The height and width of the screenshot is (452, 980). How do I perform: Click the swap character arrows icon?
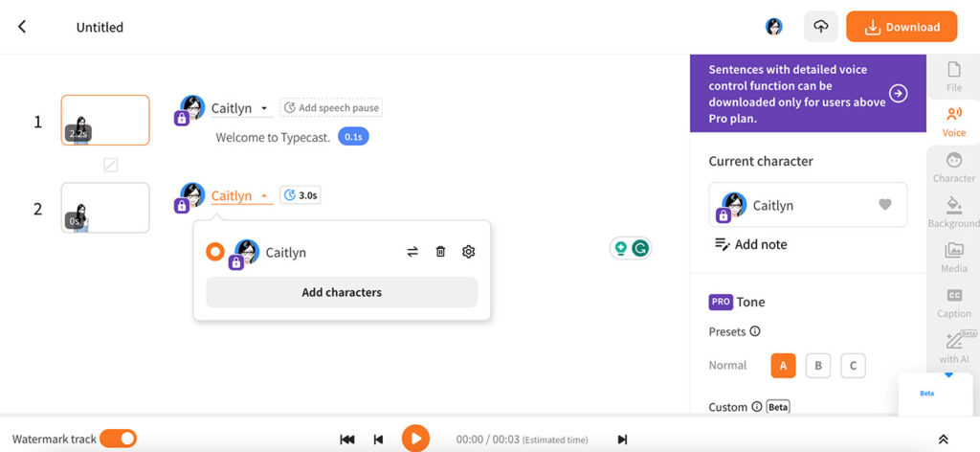pyautogui.click(x=412, y=251)
